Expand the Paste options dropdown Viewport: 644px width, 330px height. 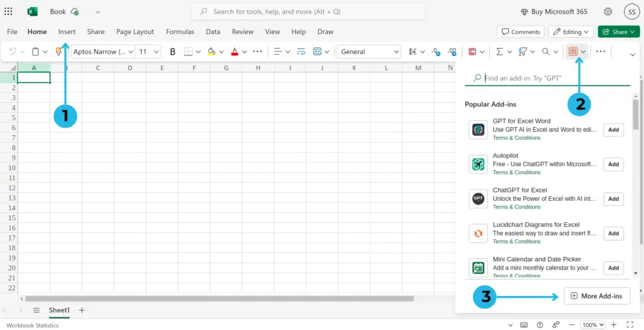(x=45, y=52)
